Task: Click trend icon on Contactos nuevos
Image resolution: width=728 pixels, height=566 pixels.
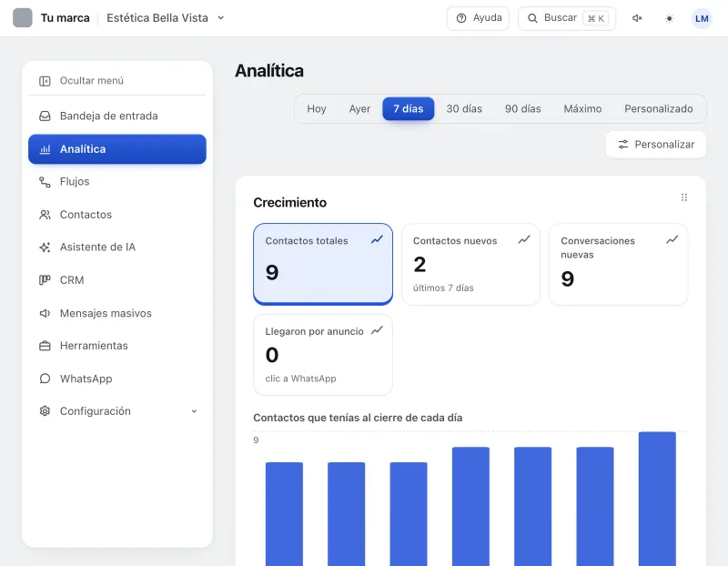Action: (x=524, y=239)
